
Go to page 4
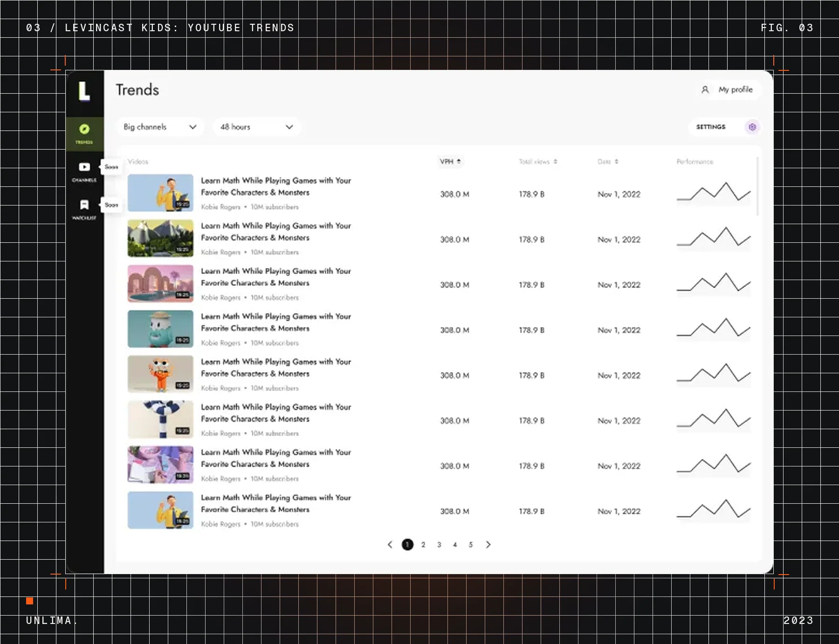point(455,544)
